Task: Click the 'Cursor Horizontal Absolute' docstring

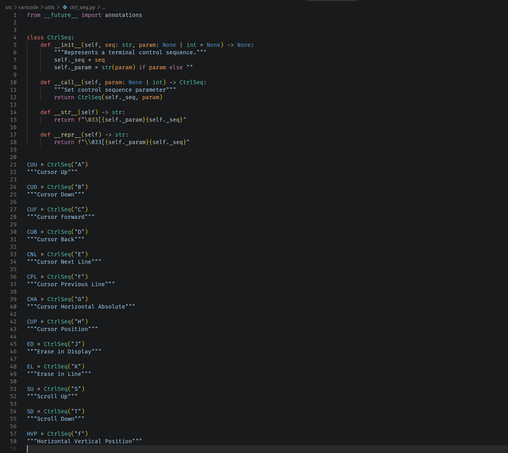Action: [81, 307]
